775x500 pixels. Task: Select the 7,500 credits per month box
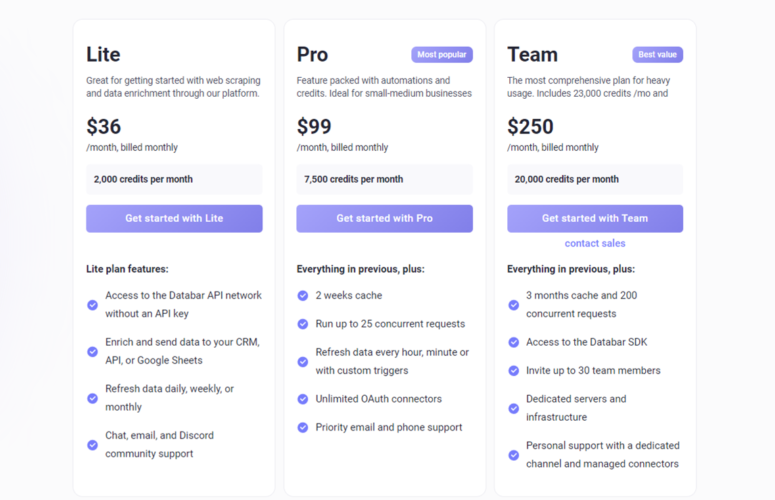385,179
